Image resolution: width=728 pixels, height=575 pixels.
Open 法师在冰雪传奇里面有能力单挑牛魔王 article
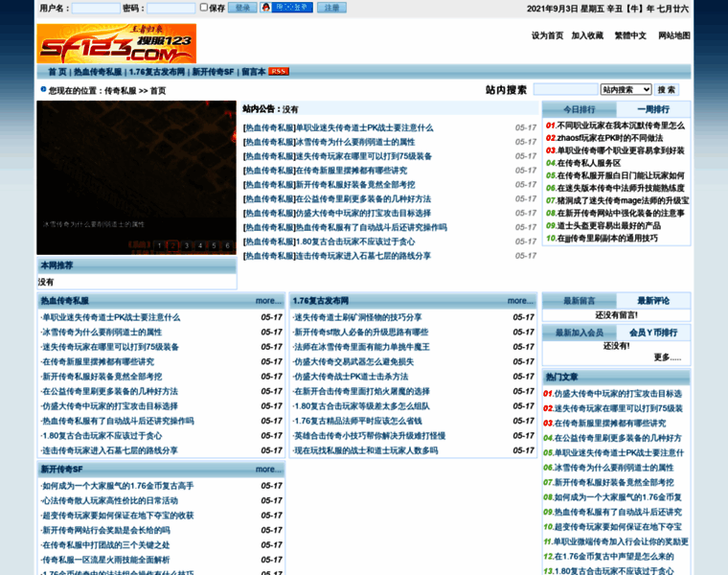[x=362, y=347]
